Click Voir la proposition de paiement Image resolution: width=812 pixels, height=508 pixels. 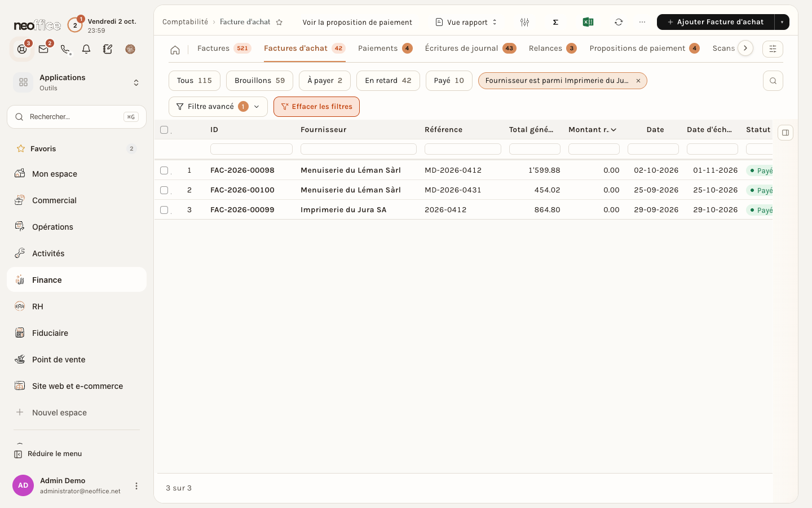(357, 23)
